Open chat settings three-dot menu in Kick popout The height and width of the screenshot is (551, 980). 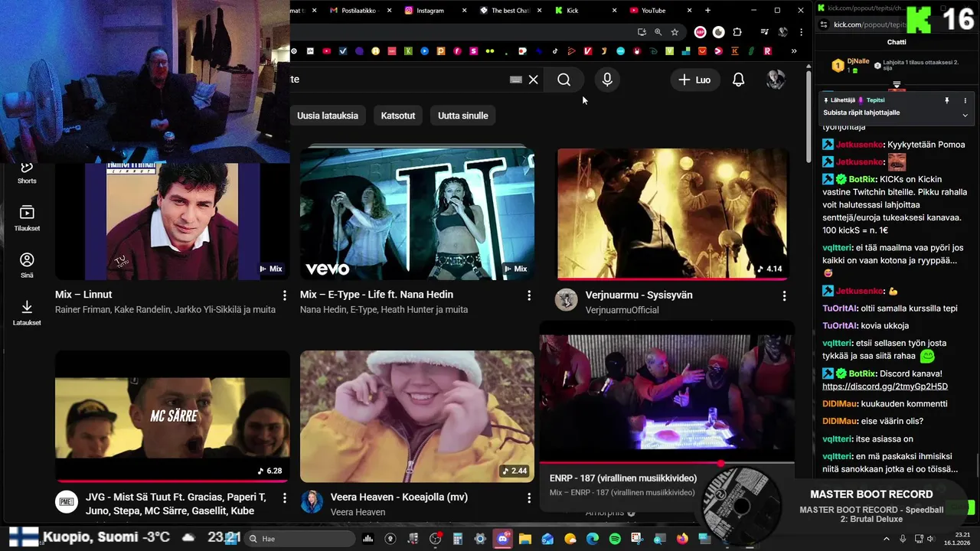965,100
